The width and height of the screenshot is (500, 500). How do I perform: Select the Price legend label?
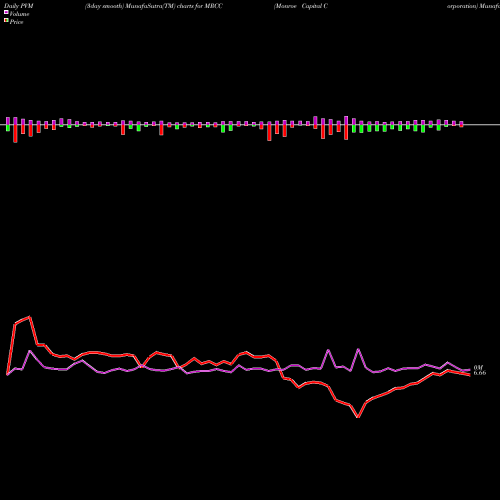16,22
